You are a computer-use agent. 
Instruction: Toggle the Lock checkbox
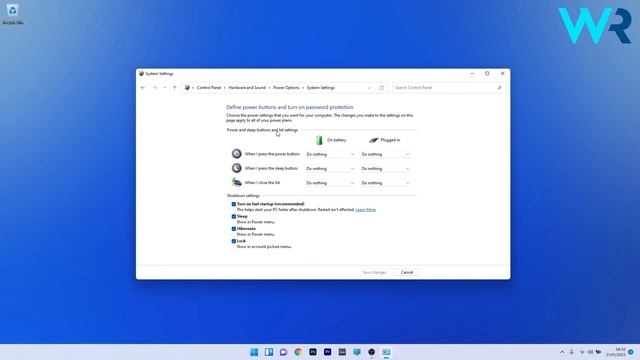coord(234,241)
